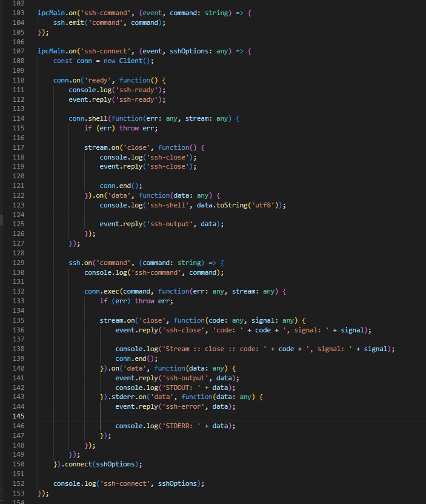Click 'ssh-output' string on line 125

point(170,224)
